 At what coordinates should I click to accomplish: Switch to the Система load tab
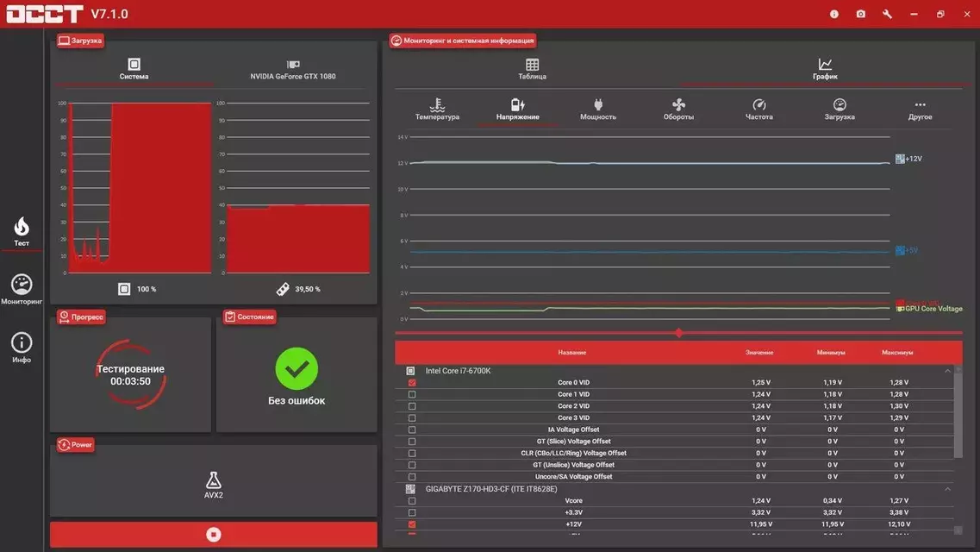[134, 69]
